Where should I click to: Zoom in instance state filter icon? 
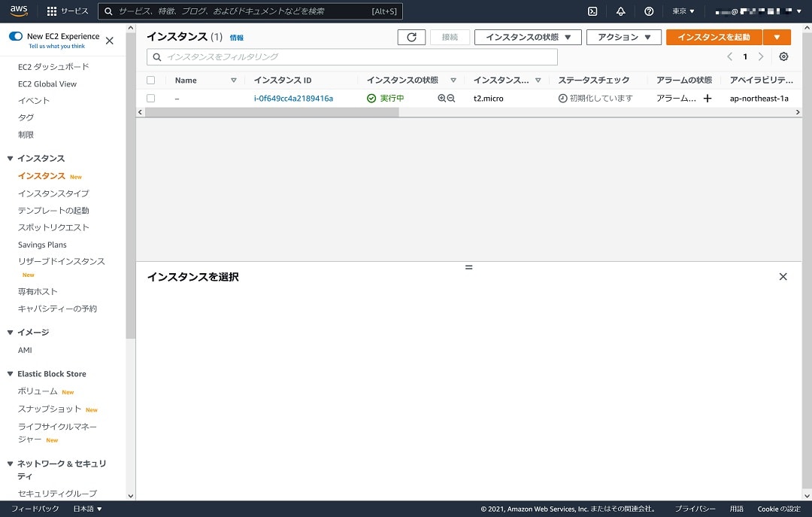(x=441, y=98)
